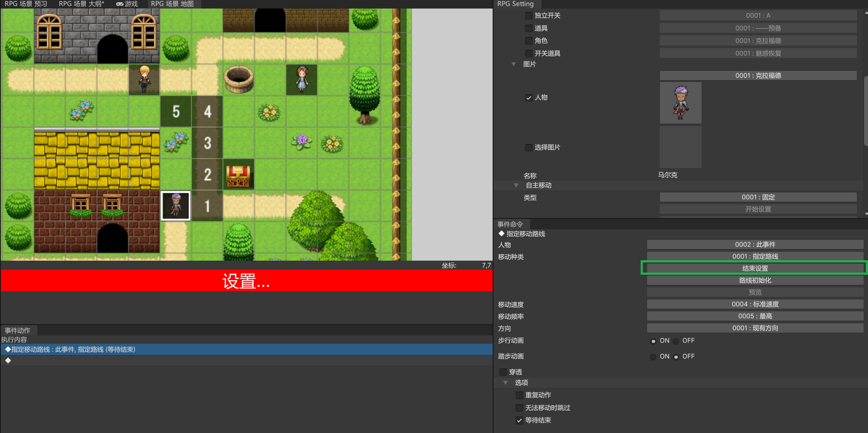Screen dimensions: 868x433
Task: Select the girl in blue dress sprite
Action: 302,79
